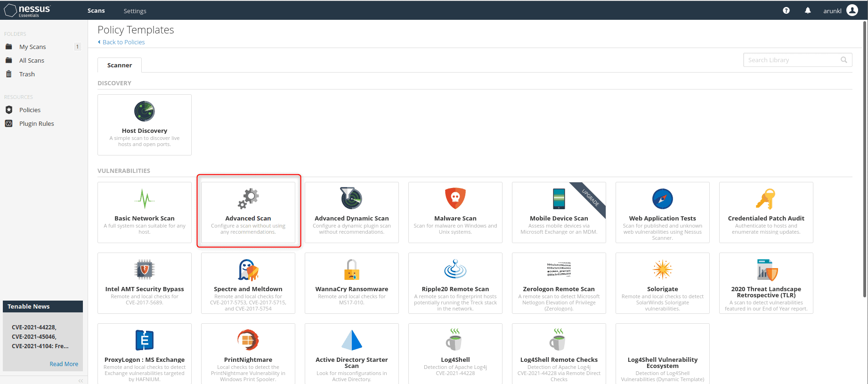Open the user avatar icon
868x384 pixels.
(852, 10)
